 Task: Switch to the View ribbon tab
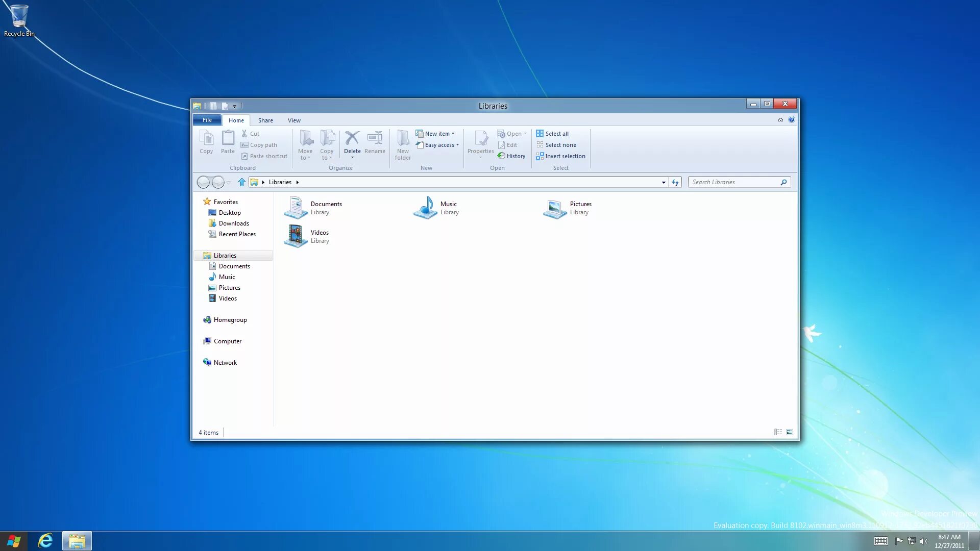(x=294, y=120)
